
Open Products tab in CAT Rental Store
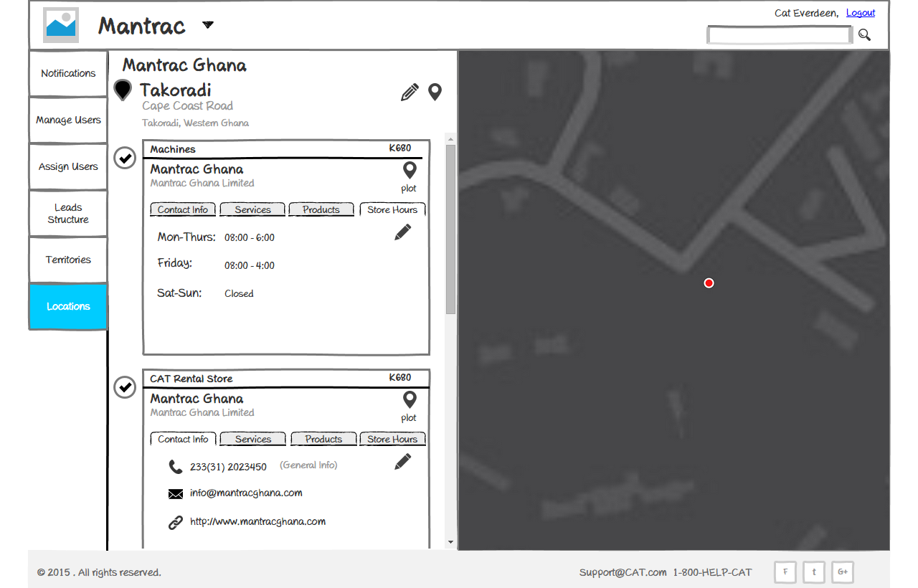point(323,439)
